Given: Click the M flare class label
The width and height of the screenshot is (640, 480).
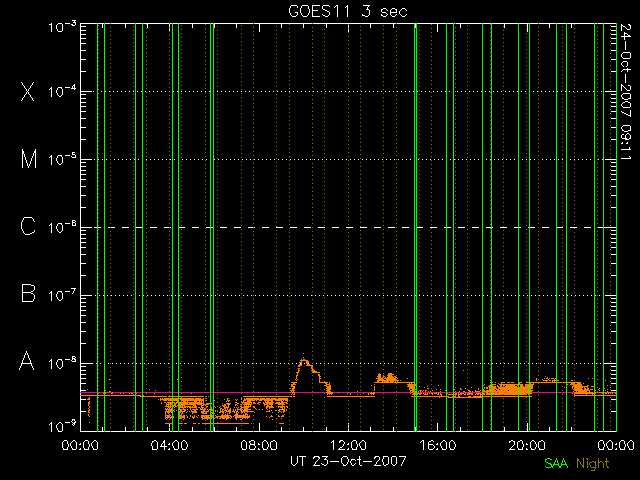Looking at the screenshot, I should 29,159.
